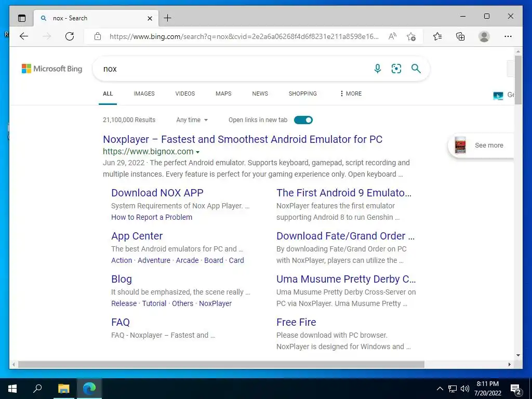The width and height of the screenshot is (532, 399).
Task: Close the nox - Search tab
Action: 150,18
